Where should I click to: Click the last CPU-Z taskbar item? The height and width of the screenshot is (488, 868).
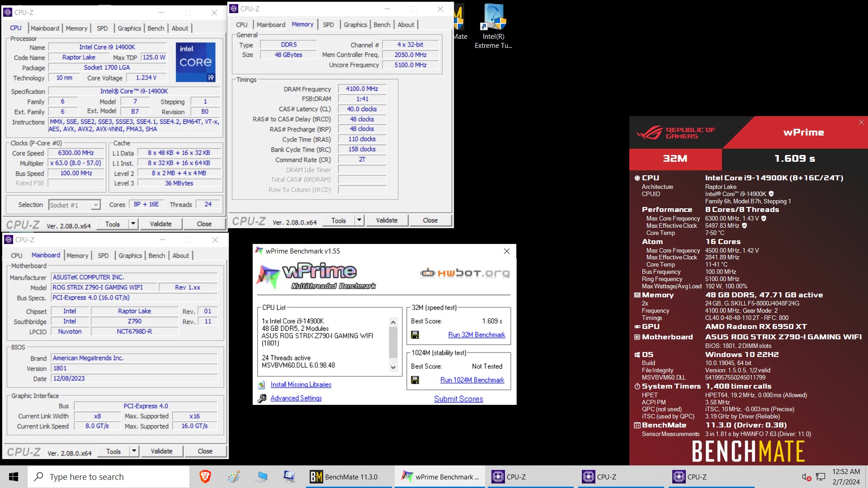[x=711, y=477]
